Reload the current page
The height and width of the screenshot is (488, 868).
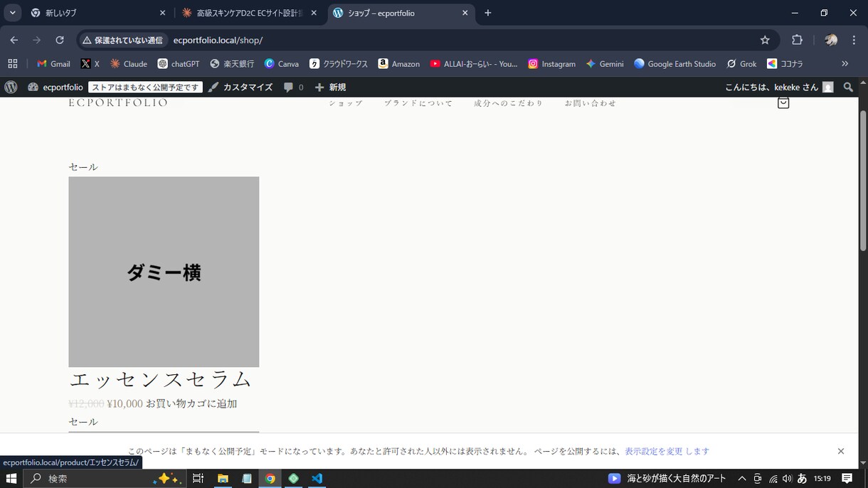(x=60, y=40)
